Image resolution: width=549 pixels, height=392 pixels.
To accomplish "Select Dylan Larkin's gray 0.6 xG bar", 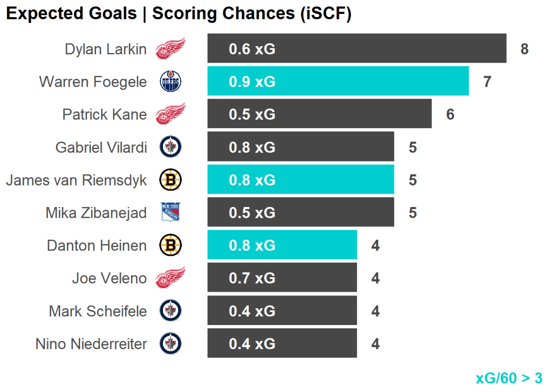I will click(x=357, y=49).
